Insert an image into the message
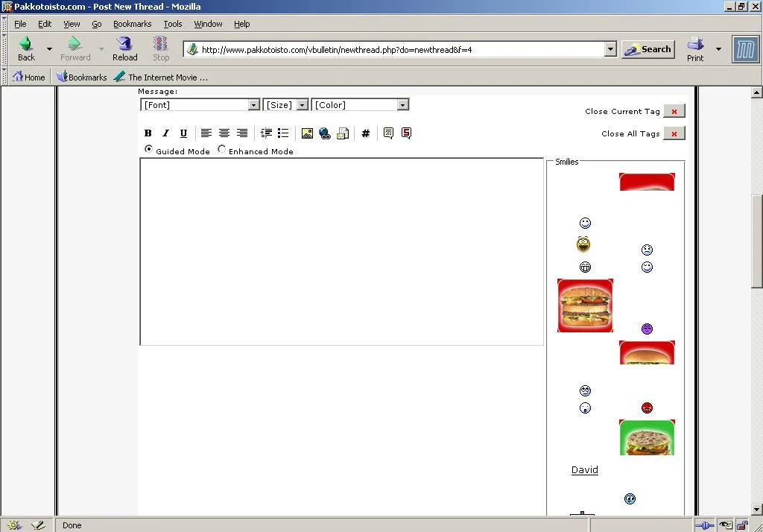 [307, 133]
